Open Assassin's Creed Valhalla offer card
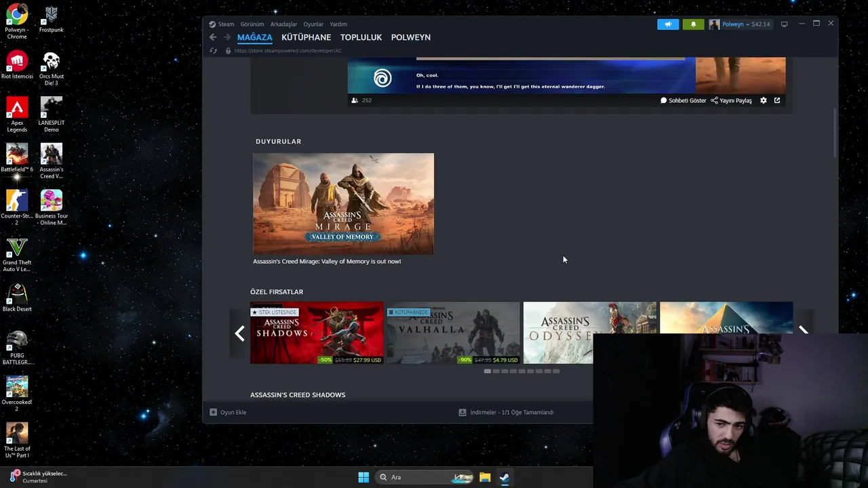The image size is (868, 488). click(x=453, y=333)
